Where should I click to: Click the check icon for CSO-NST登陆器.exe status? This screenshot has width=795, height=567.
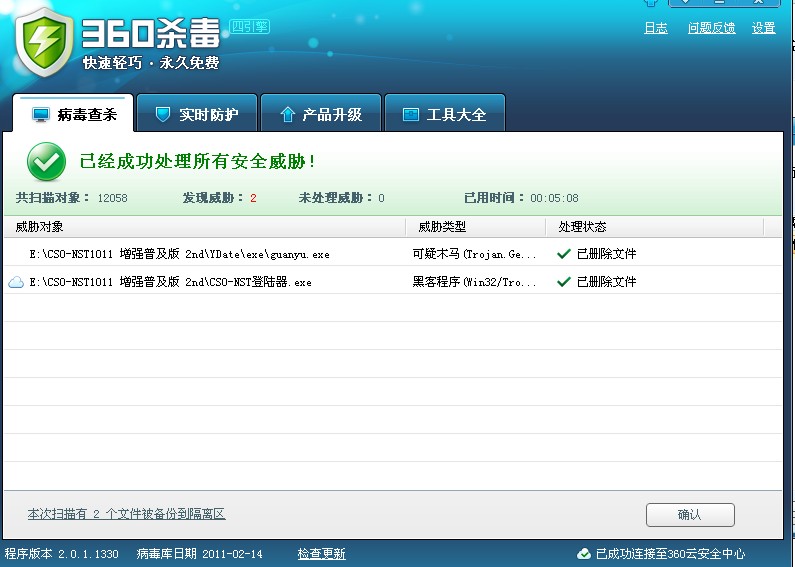point(564,282)
